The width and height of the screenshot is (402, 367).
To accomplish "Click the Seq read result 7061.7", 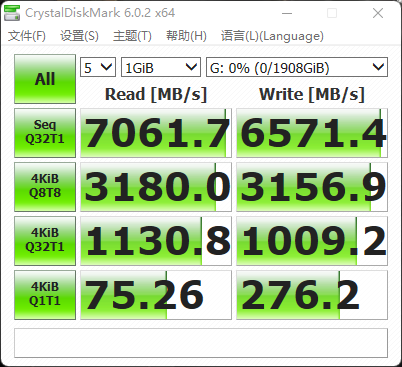I will [x=156, y=133].
